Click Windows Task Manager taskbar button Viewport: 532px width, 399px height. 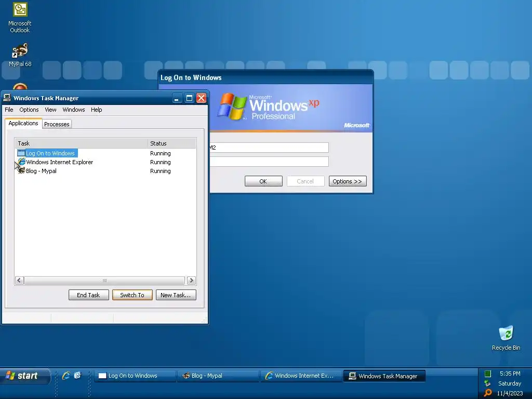click(384, 376)
